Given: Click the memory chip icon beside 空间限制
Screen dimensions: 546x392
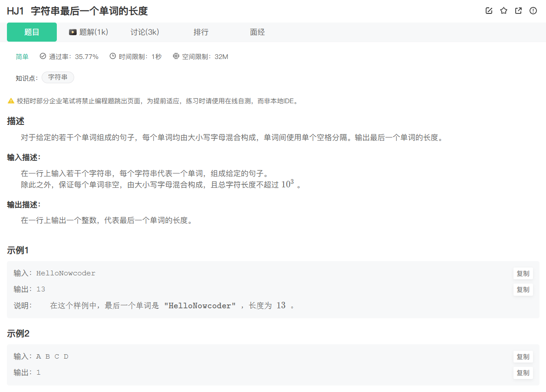Looking at the screenshot, I should click(x=176, y=56).
